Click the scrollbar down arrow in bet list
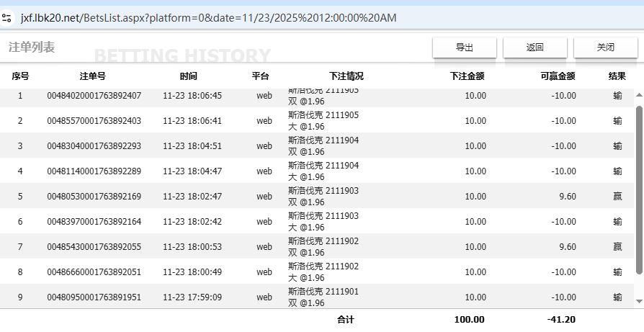This screenshot has height=332, width=644. tap(638, 300)
